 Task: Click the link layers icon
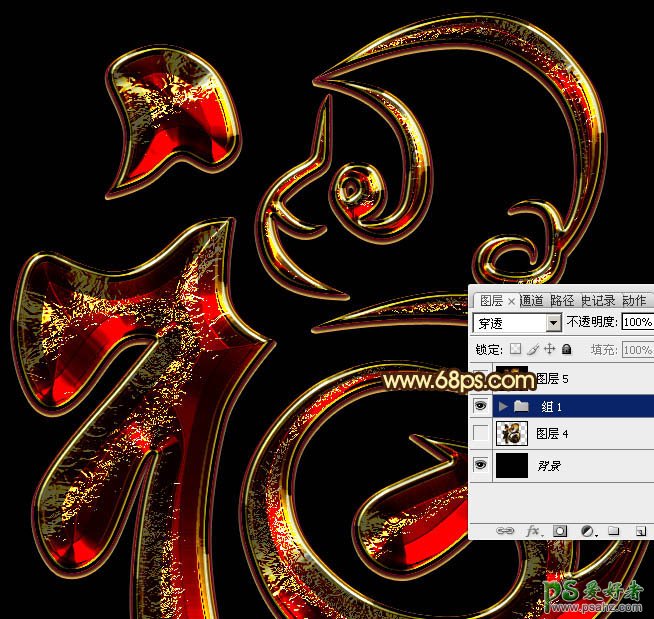pos(507,530)
